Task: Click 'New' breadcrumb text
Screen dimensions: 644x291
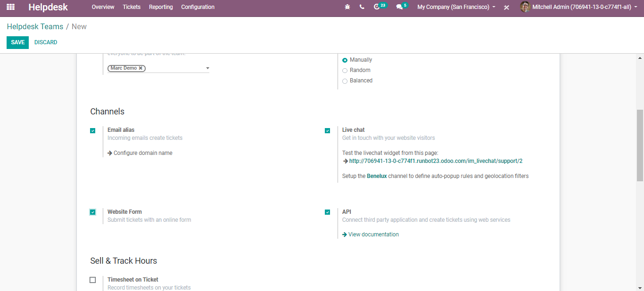Action: pos(79,26)
